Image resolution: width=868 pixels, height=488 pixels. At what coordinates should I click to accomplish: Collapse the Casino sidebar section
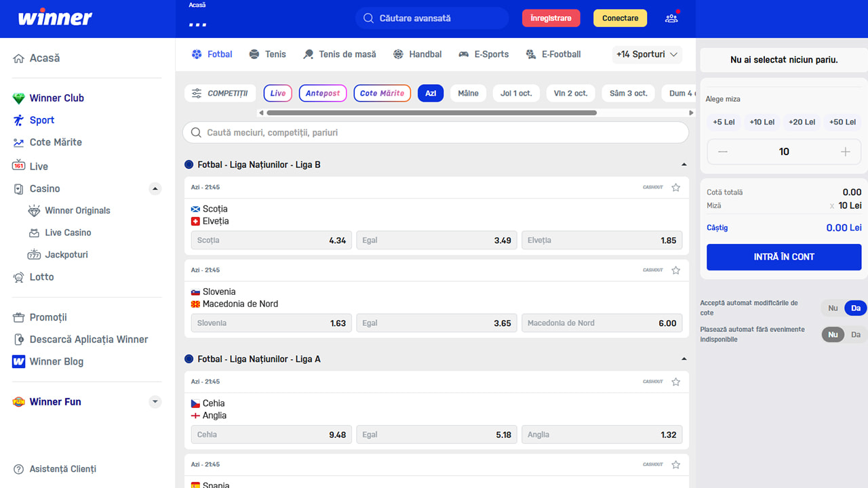(155, 188)
